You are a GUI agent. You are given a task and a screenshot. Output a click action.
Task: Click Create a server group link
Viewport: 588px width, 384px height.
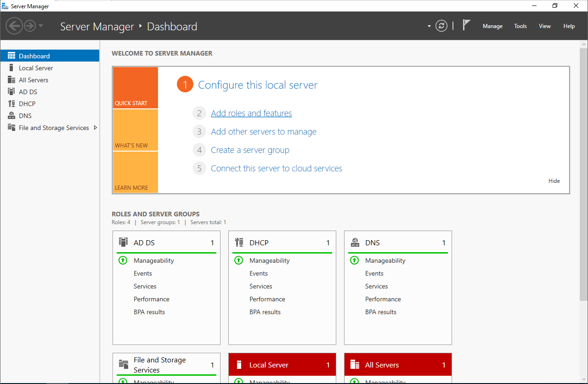(250, 150)
